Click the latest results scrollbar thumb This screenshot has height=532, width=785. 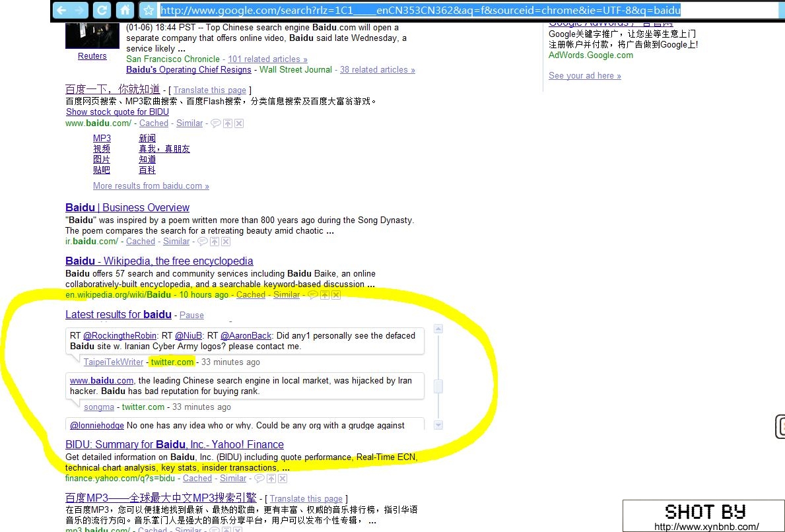pos(438,386)
